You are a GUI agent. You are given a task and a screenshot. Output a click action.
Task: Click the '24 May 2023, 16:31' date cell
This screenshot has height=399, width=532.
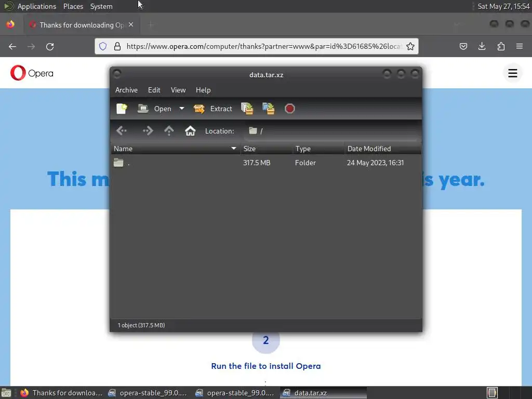coord(375,163)
